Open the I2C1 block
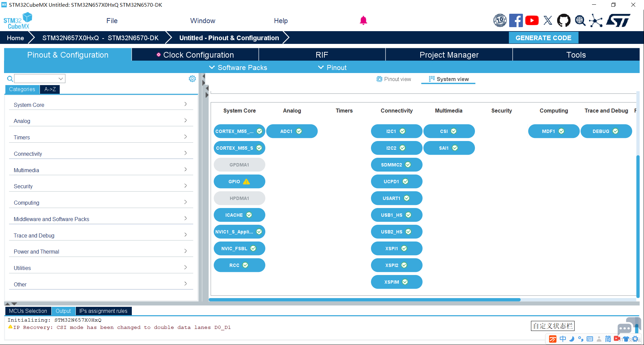Viewport: 644px width, 345px height. [396, 131]
